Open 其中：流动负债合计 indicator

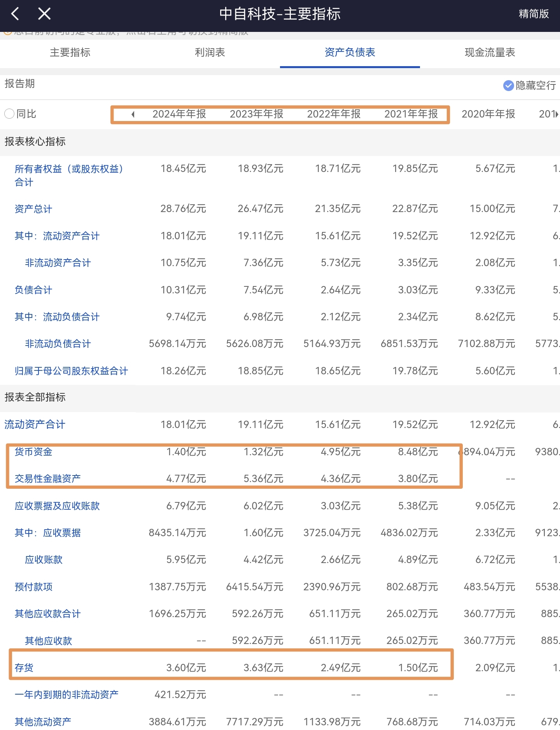point(57,317)
